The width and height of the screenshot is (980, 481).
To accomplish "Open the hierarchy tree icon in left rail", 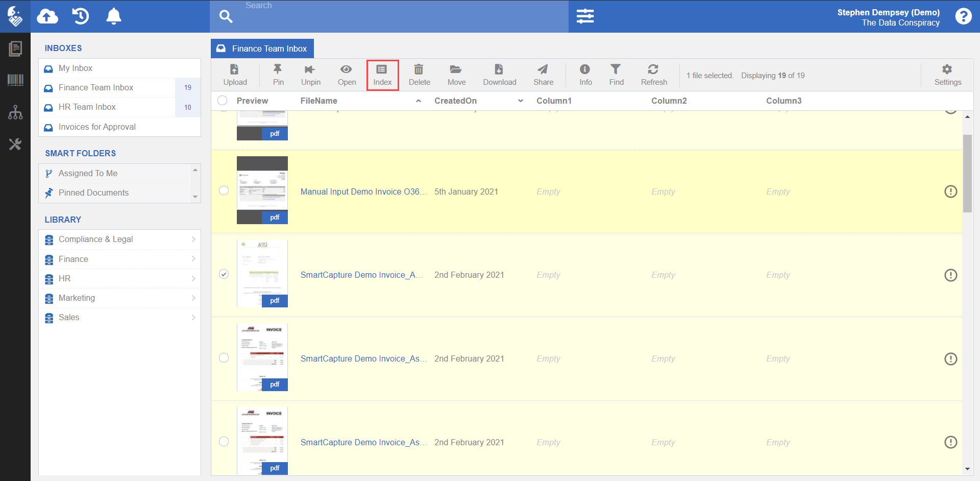I will pos(15,112).
